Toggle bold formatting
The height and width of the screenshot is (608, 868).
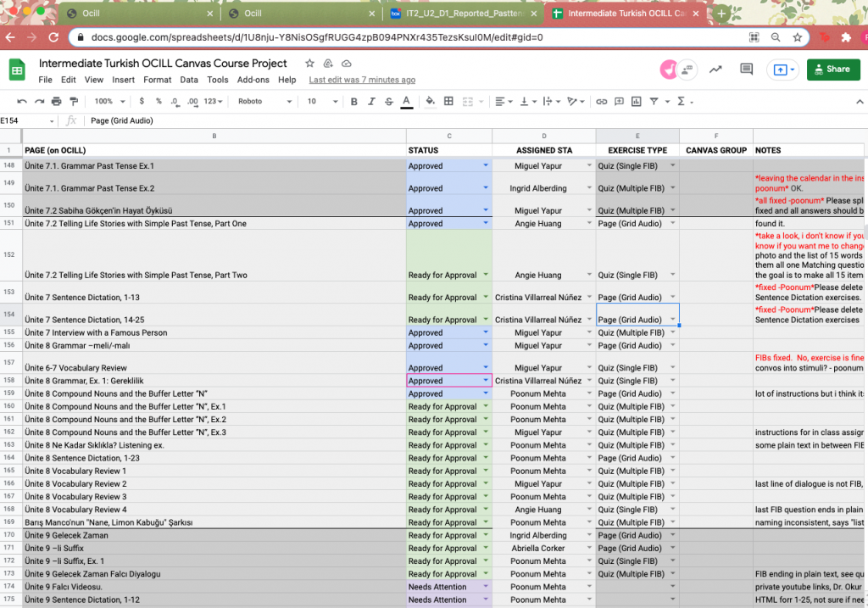353,102
